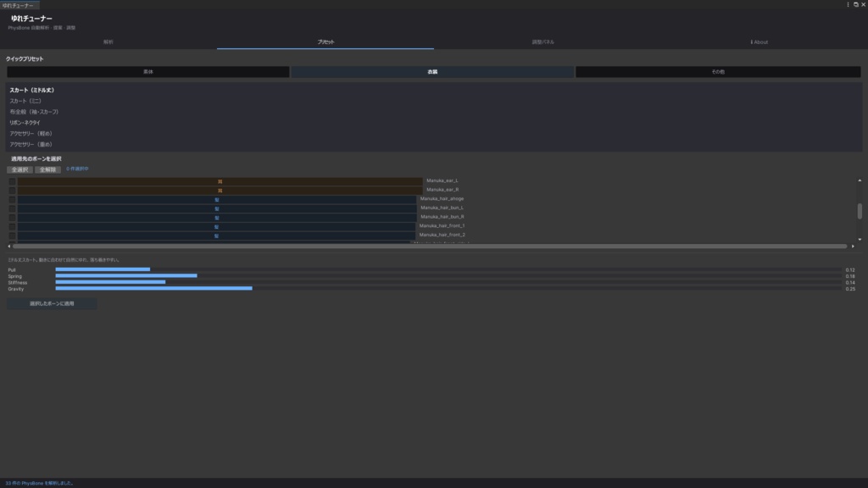Click the 髪 tag on the Manuka_hair_ahoge row
The image size is (868, 488).
[x=216, y=200]
